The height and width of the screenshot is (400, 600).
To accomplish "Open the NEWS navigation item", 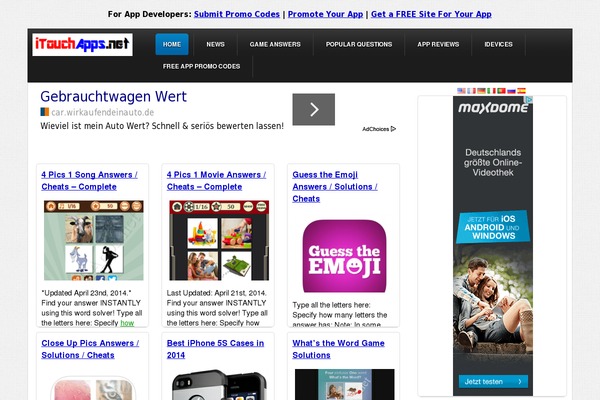I will click(215, 44).
